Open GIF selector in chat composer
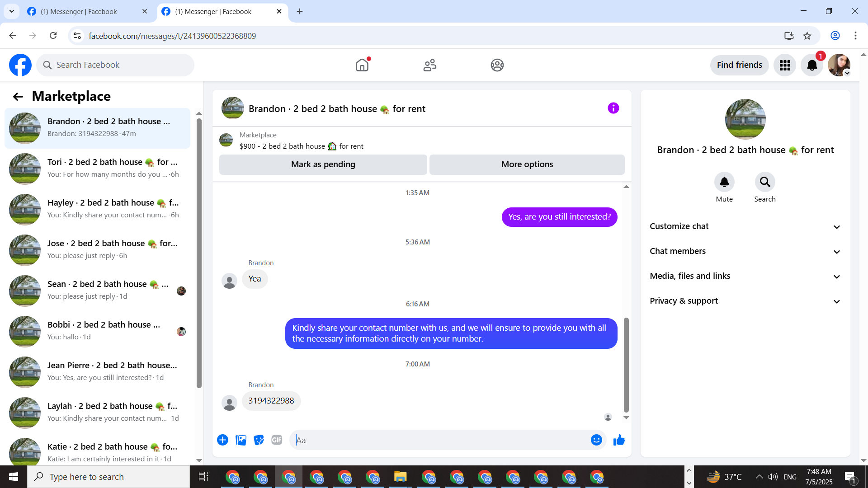 pyautogui.click(x=277, y=440)
